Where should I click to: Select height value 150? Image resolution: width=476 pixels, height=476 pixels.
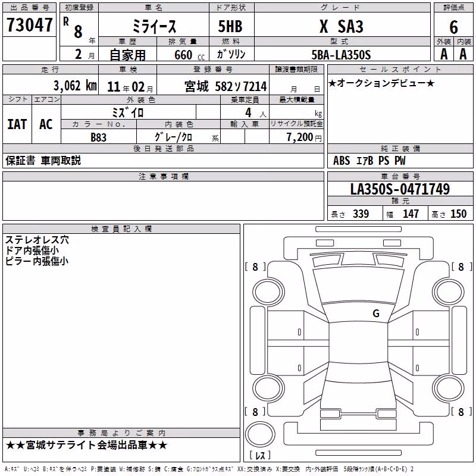click(458, 214)
